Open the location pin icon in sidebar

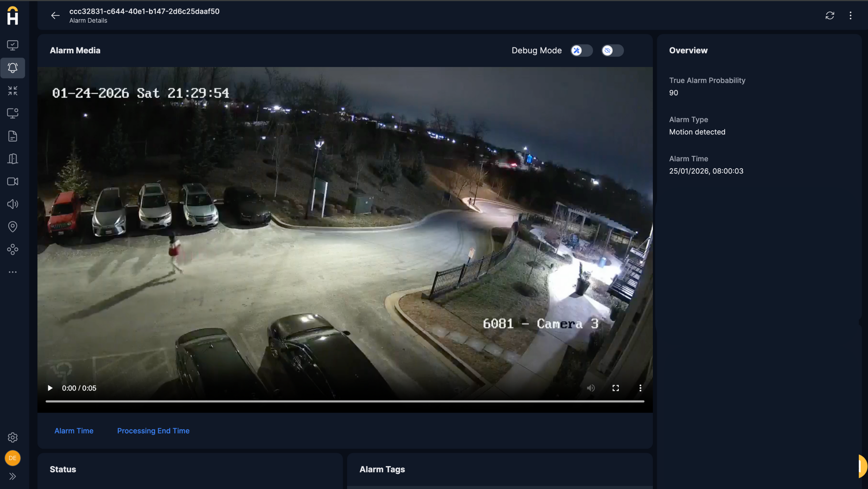click(x=13, y=227)
